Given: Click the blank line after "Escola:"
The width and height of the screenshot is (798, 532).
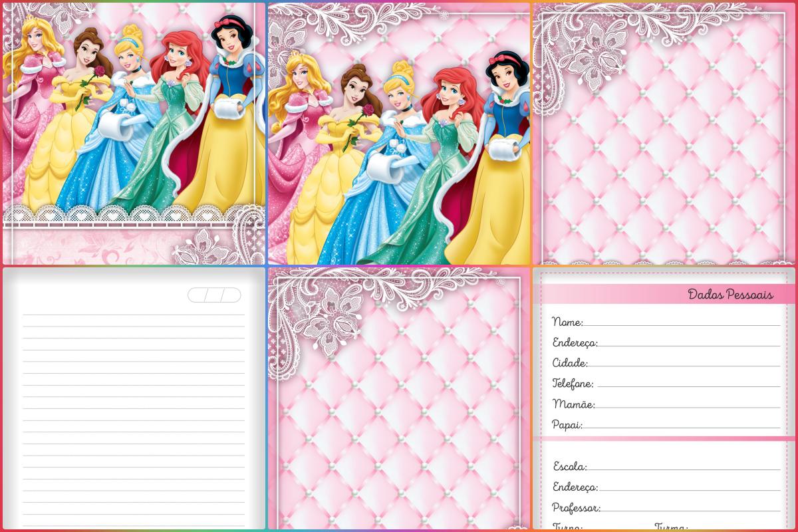Looking at the screenshot, I should pyautogui.click(x=684, y=469).
